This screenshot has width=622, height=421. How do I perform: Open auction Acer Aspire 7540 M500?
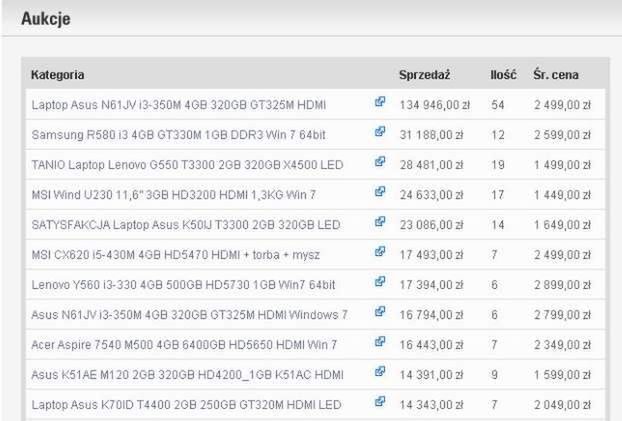(x=184, y=345)
